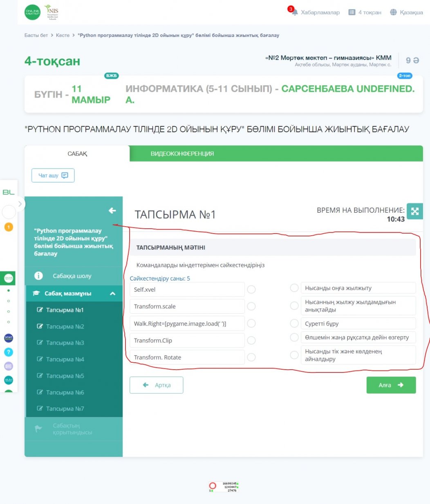Expand the left side panel chevron
430x504 pixels.
(x=20, y=204)
